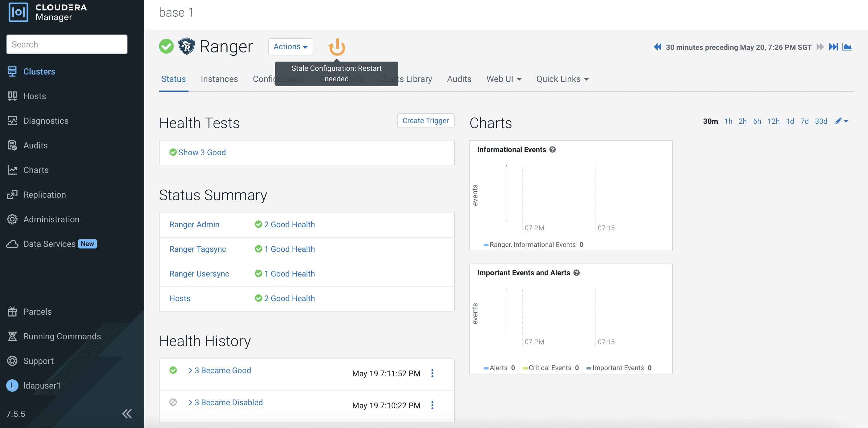
Task: Expand the Web UI dropdown menu
Action: tap(503, 79)
